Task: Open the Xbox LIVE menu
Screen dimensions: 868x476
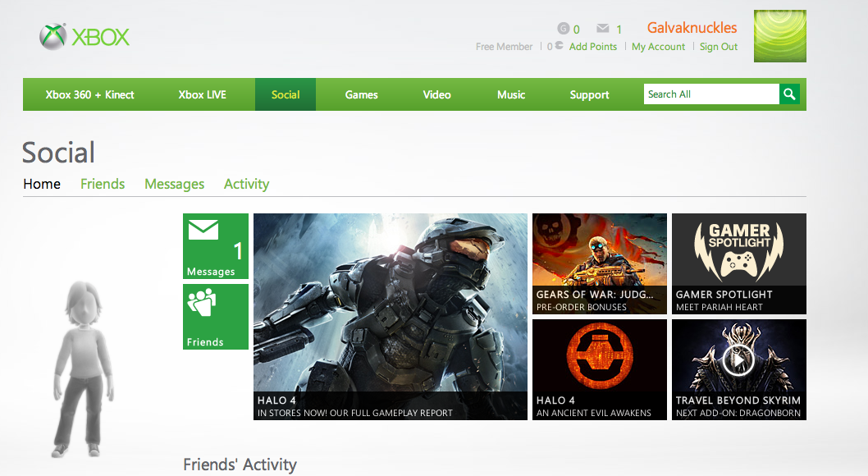Action: point(202,94)
